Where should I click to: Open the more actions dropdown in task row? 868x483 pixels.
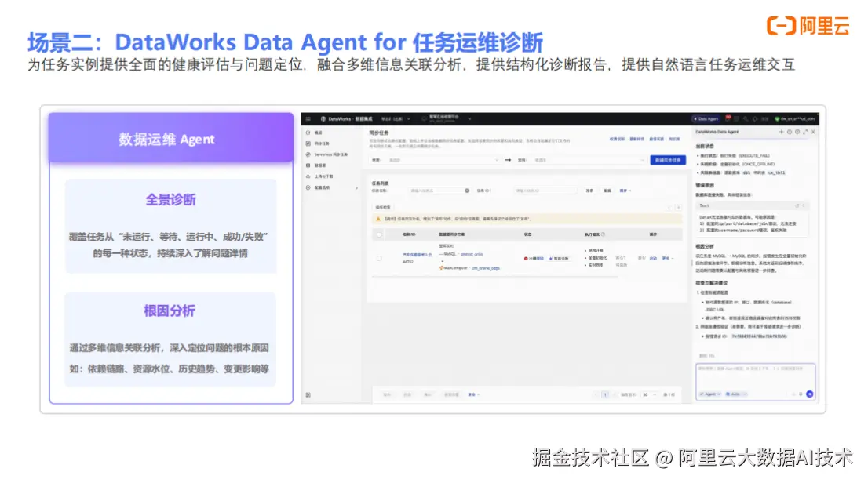[668, 259]
